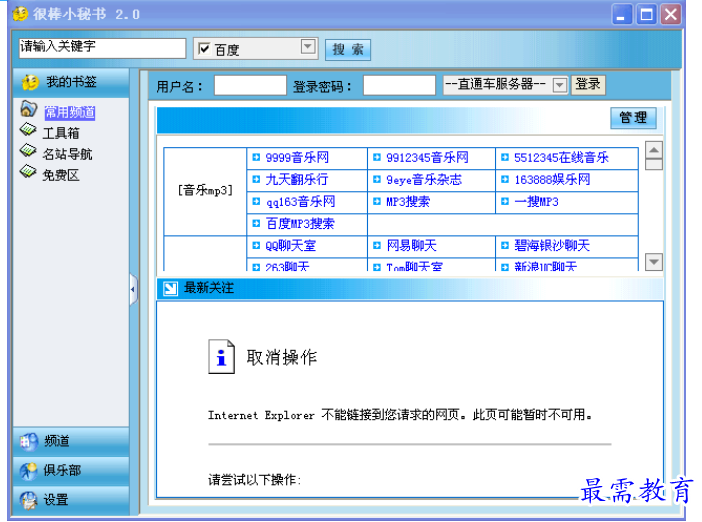
Task: Click the smiley app icon in title bar
Action: pyautogui.click(x=20, y=14)
